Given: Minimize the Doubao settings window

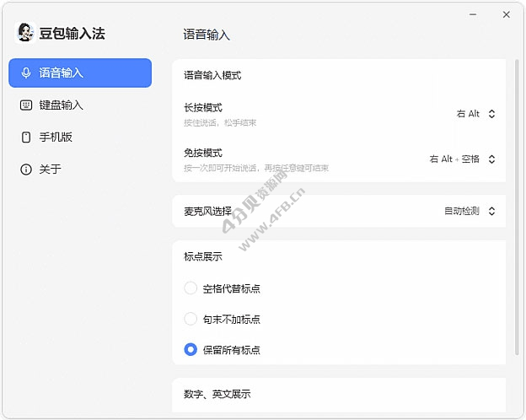Looking at the screenshot, I should pyautogui.click(x=473, y=14).
